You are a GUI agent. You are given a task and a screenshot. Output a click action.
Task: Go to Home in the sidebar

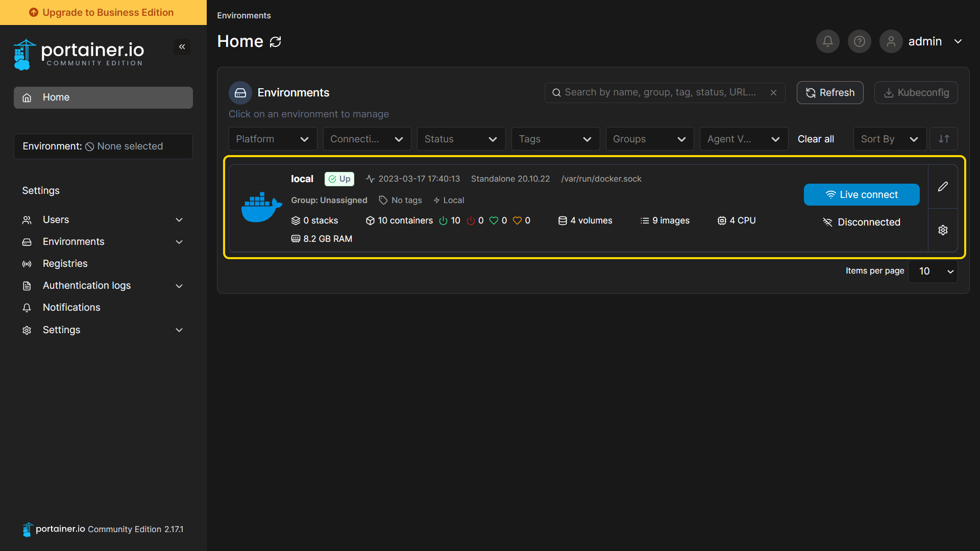point(103,97)
